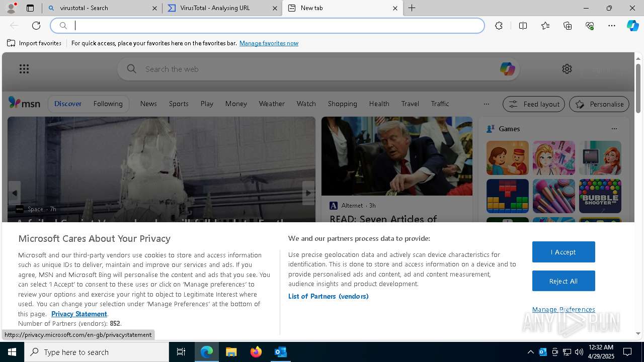
Task: Focus the browser address bar
Action: 267,26
